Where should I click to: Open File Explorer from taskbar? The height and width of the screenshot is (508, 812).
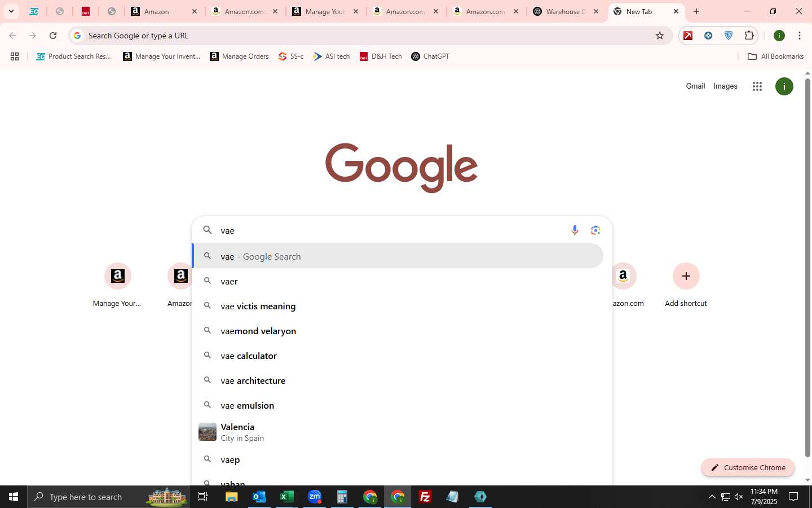(x=231, y=497)
